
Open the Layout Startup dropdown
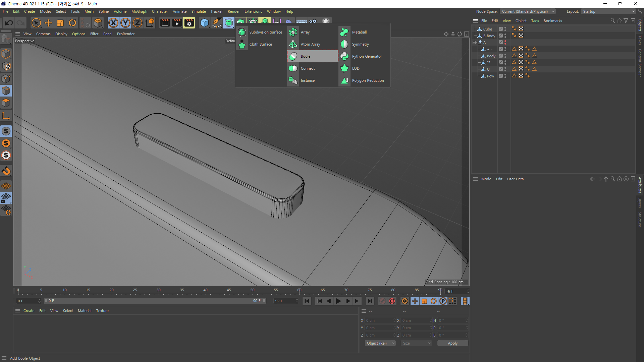coord(608,11)
